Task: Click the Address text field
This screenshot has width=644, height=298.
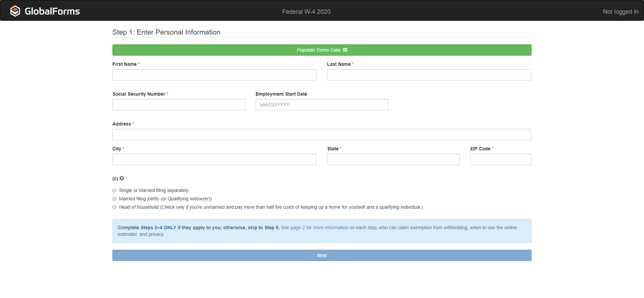Action: (x=322, y=135)
